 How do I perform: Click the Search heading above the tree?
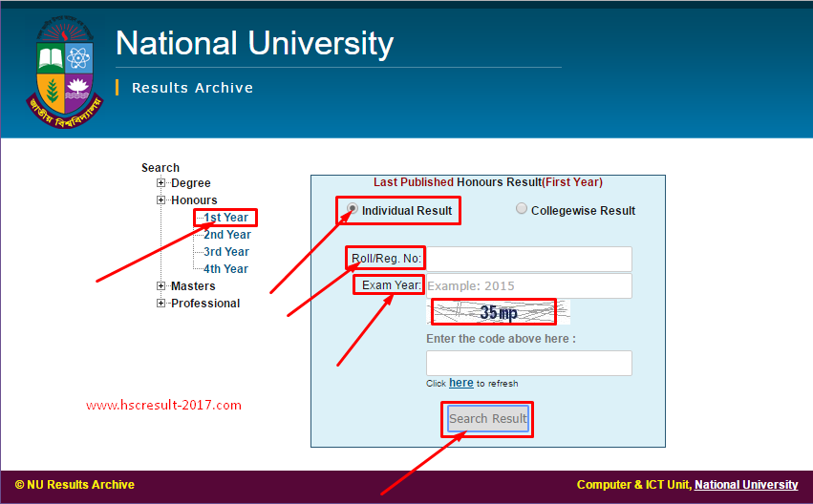[160, 168]
